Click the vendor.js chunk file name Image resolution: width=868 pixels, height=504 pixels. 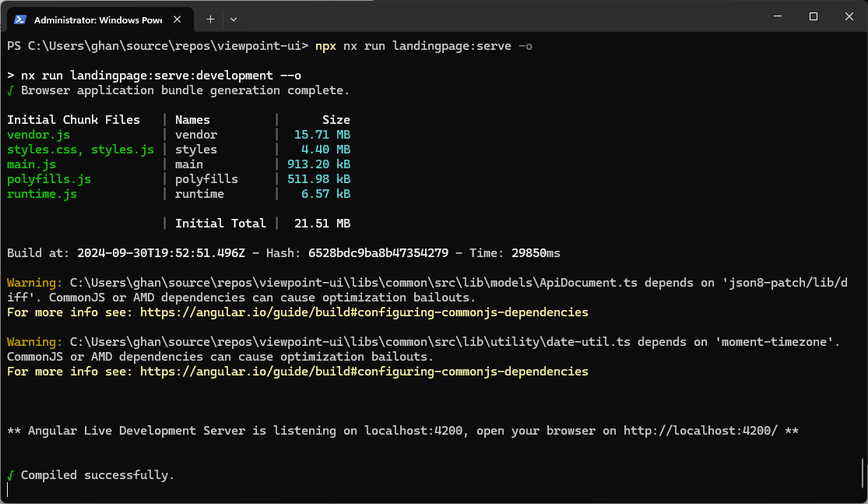38,135
